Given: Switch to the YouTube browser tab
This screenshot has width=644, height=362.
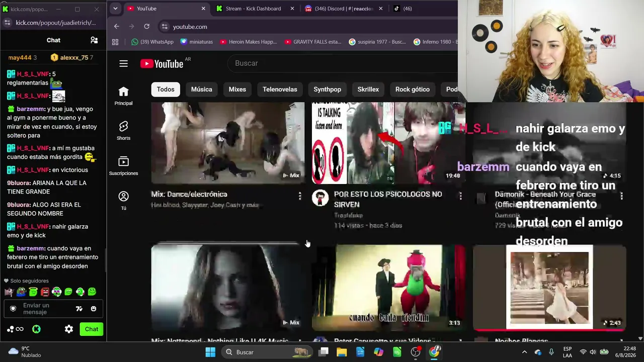Looking at the screenshot, I should 165,9.
